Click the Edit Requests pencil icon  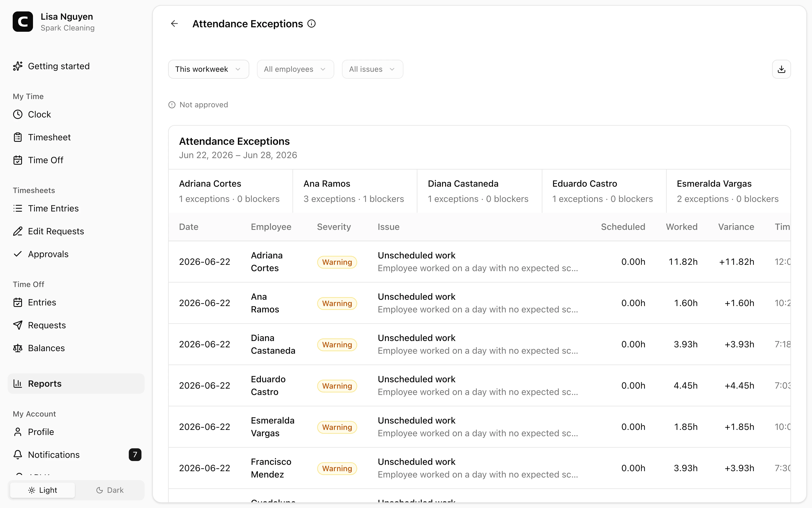[x=18, y=232]
